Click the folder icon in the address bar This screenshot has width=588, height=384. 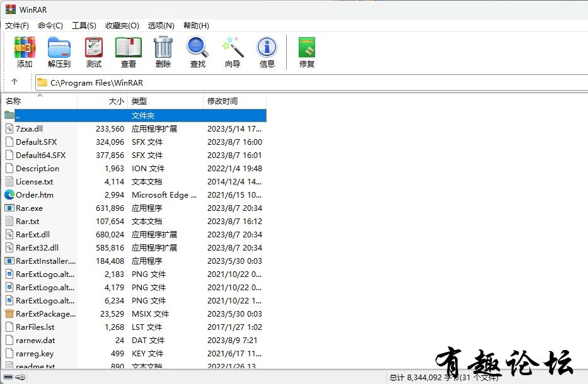(x=42, y=82)
